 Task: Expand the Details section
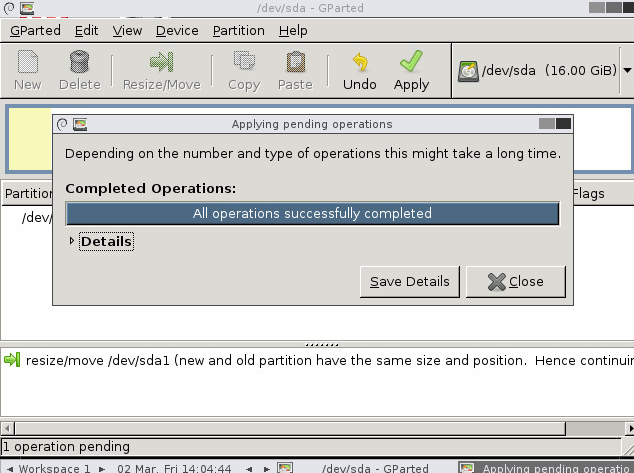click(x=72, y=241)
